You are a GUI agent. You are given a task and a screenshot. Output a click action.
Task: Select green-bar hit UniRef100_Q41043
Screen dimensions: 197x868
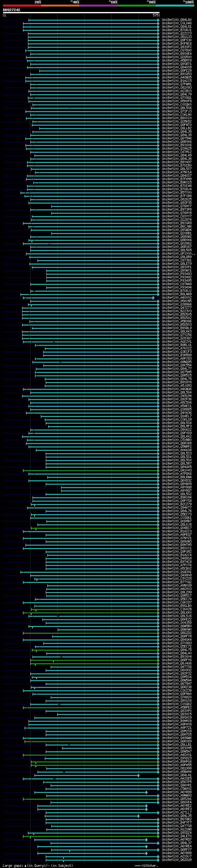(176, 470)
